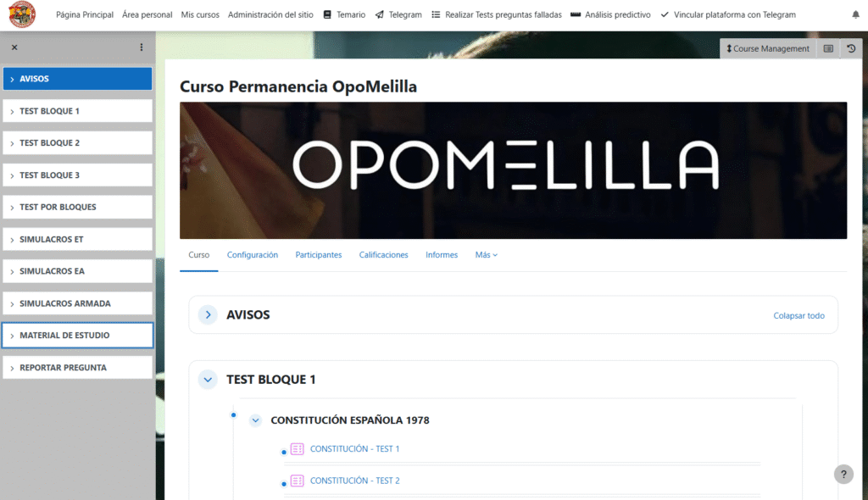
Task: Click the quiz icon for CONSTITUCIÓN - TEST 2
Action: 298,481
